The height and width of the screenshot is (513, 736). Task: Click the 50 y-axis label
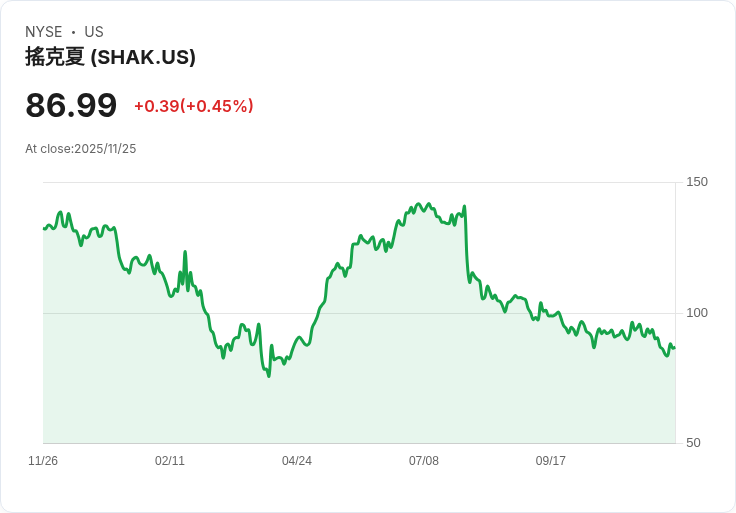tap(693, 443)
